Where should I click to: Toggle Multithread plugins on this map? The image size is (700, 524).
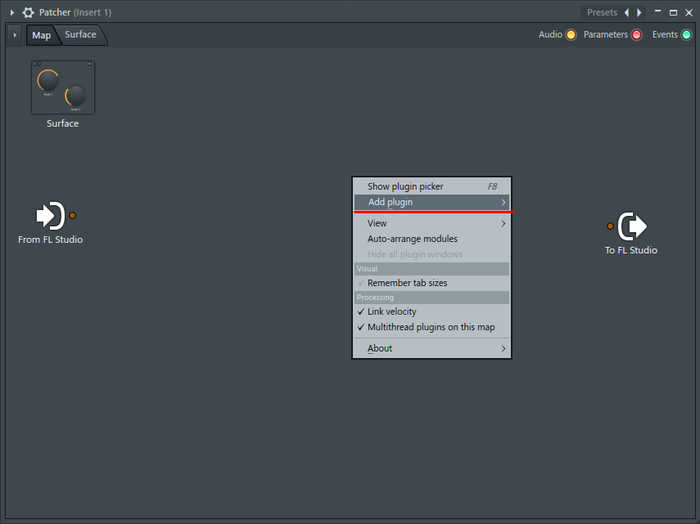pos(432,327)
